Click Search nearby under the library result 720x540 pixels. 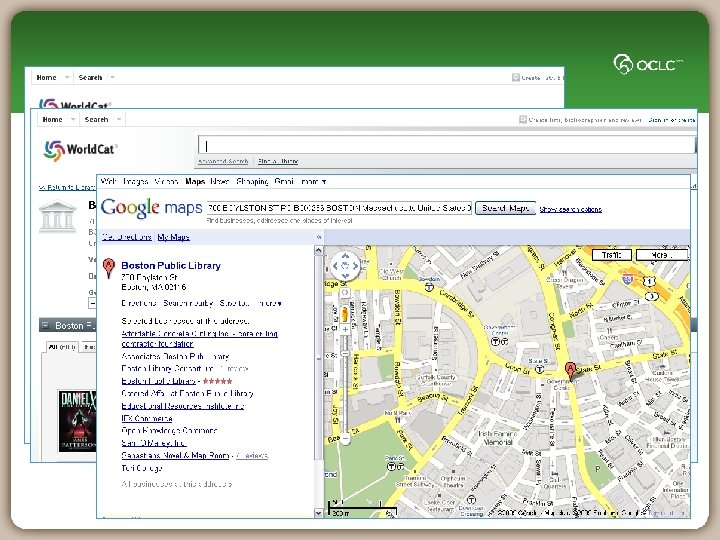(x=188, y=303)
